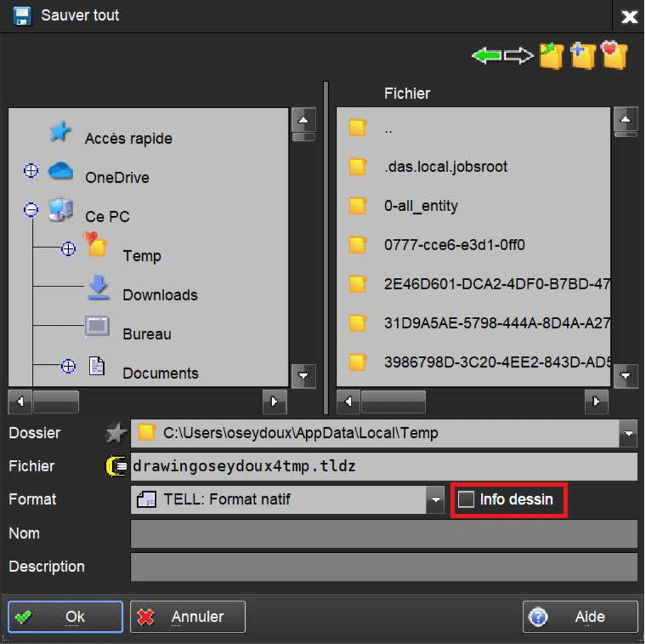Click the file list scroll up arrow
The image size is (645, 644).
click(626, 119)
